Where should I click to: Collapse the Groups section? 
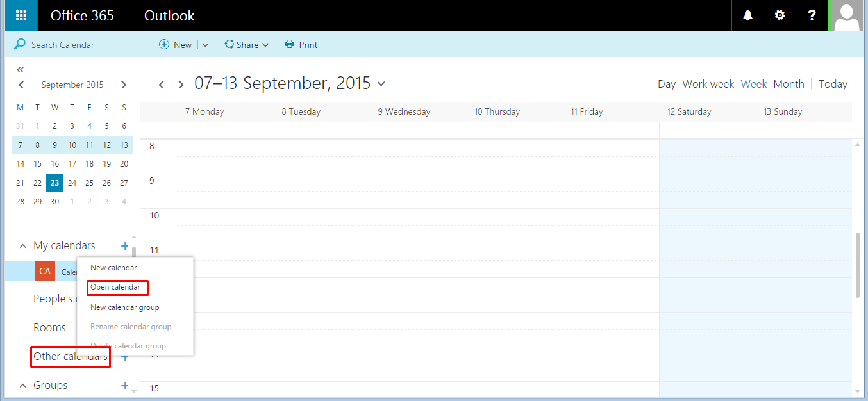22,386
